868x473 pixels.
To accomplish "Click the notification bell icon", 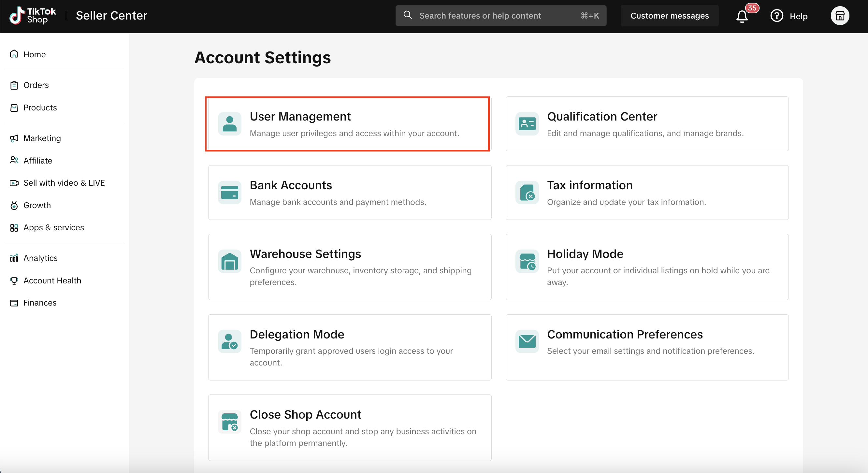I will pos(742,16).
